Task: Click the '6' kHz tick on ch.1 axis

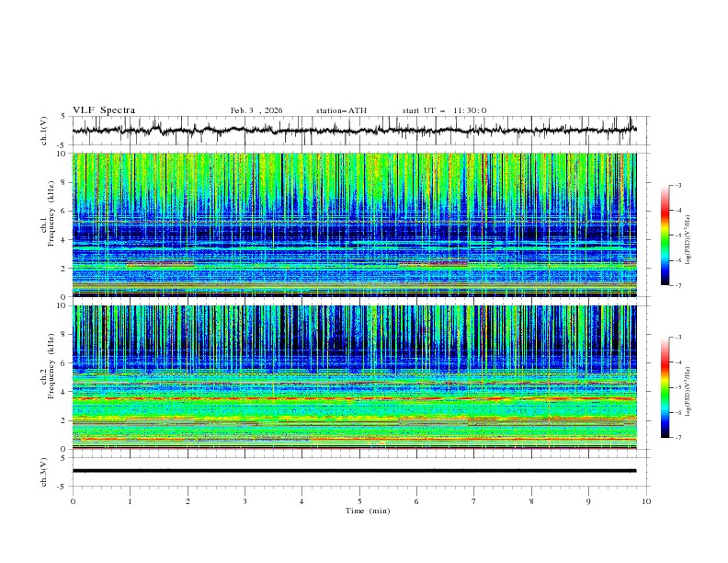Action: pos(64,212)
